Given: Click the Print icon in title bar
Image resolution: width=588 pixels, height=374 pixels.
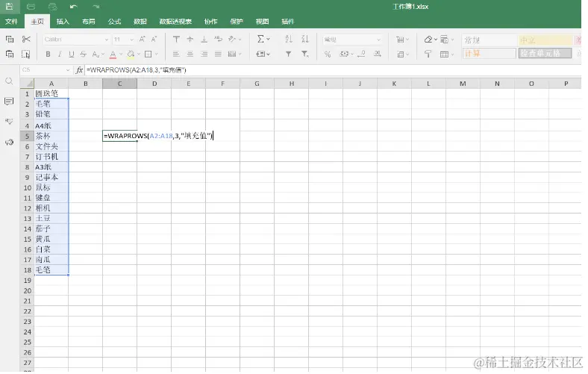Looking at the screenshot, I should (31, 7).
